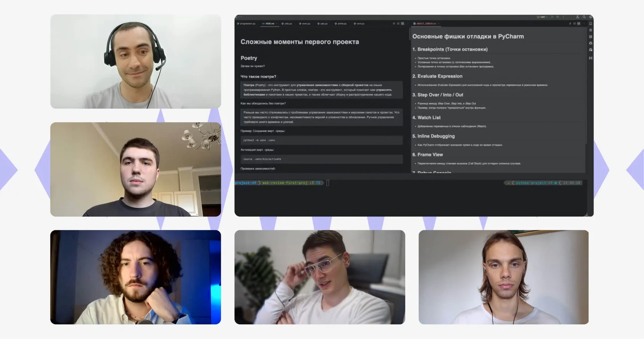Click the 'Что такое поетри?' subheading
Screen dimensions: 644x339
[x=258, y=77]
